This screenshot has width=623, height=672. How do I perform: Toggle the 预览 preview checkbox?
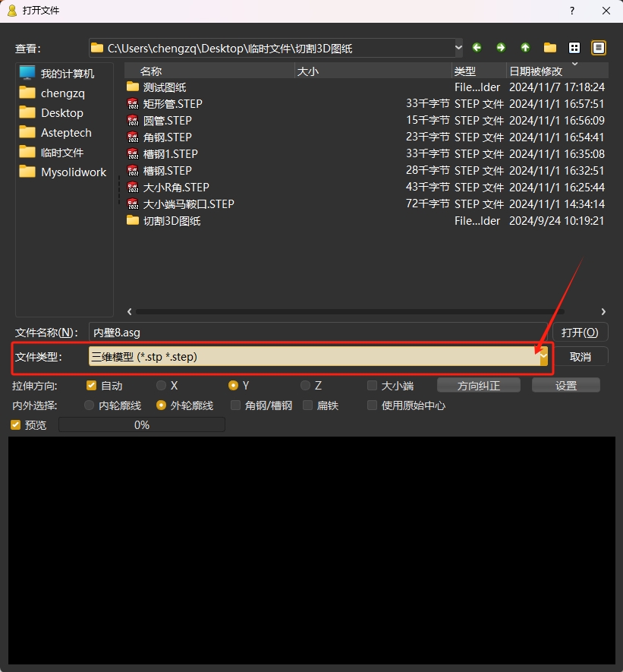[x=16, y=424]
